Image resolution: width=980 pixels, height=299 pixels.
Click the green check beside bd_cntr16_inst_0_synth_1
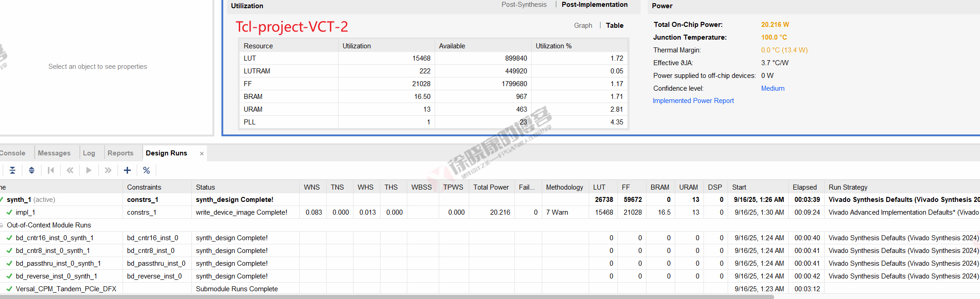pos(9,238)
